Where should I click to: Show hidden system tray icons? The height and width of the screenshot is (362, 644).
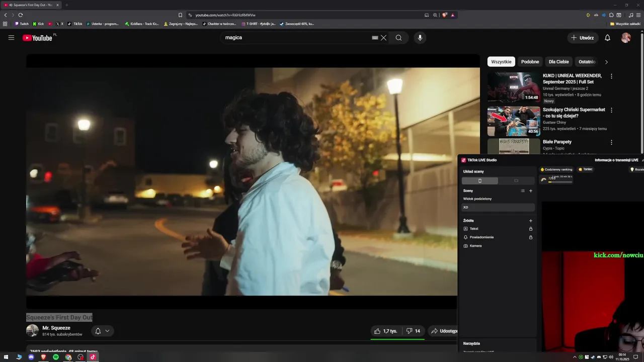pyautogui.click(x=575, y=357)
